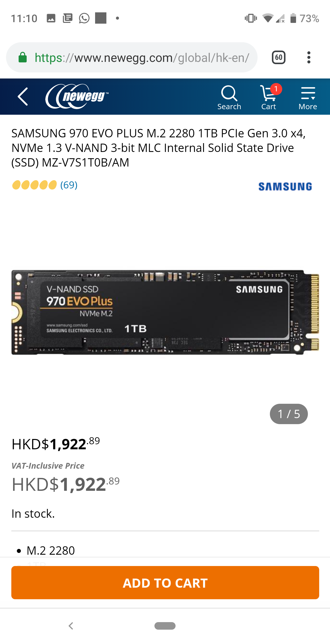Open the browser tab switcher showing 60
The height and width of the screenshot is (644, 330).
pos(279,58)
